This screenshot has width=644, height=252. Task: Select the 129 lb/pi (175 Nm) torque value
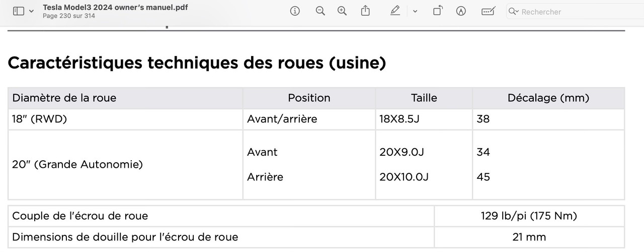pyautogui.click(x=529, y=216)
